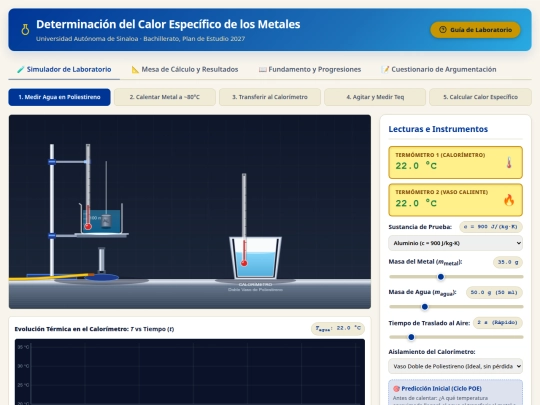Click the notepad icon on the Cuestionario tab
540x405 pixels.
[x=385, y=70]
